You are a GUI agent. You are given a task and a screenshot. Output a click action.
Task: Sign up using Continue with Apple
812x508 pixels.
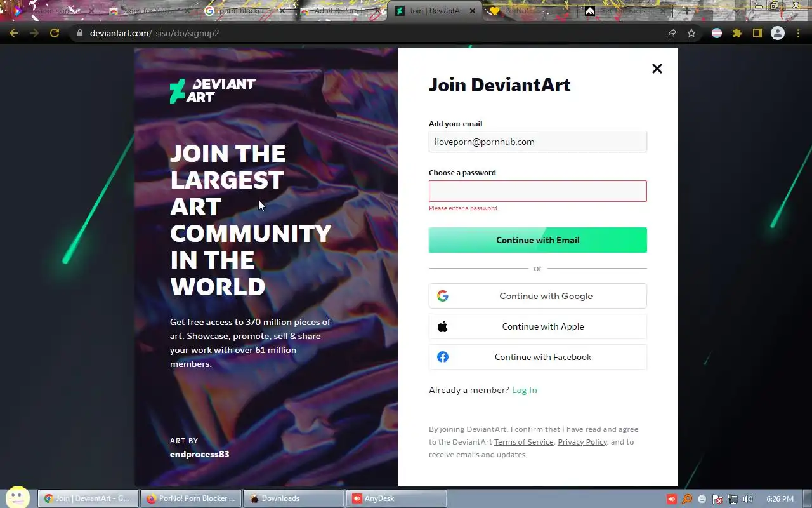[538, 326]
